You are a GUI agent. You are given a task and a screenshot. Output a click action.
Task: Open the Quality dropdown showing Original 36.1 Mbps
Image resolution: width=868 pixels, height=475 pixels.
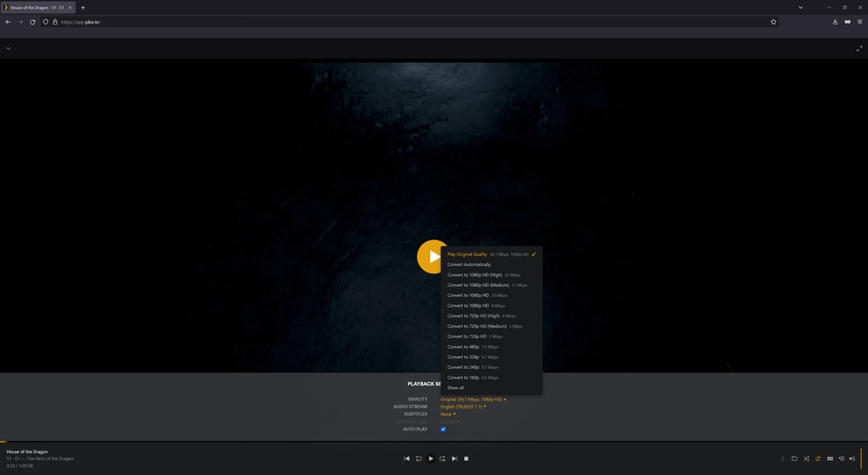pyautogui.click(x=473, y=399)
